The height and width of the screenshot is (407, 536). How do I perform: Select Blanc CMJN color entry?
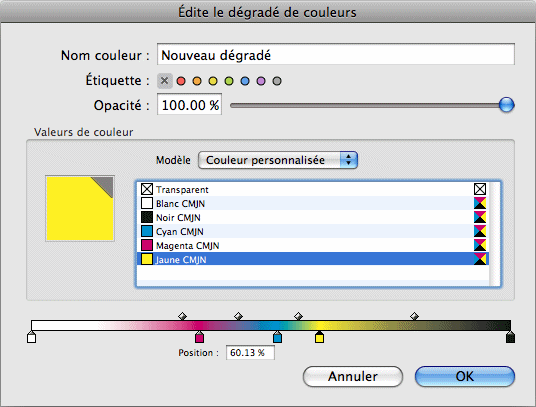coord(313,203)
